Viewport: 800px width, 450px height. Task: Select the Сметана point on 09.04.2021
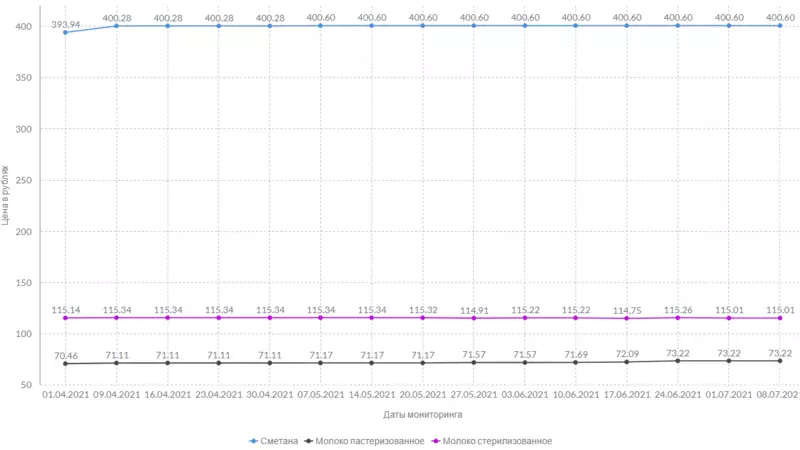117,25
